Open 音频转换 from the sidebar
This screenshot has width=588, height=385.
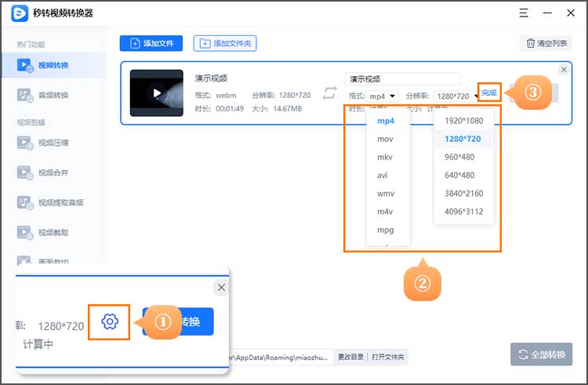[53, 95]
